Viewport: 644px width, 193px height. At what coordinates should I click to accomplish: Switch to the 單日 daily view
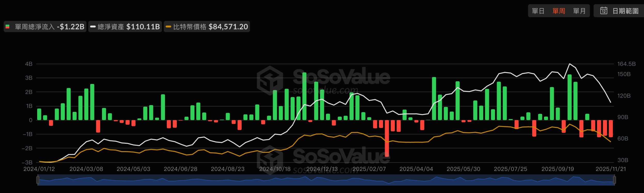tap(538, 11)
